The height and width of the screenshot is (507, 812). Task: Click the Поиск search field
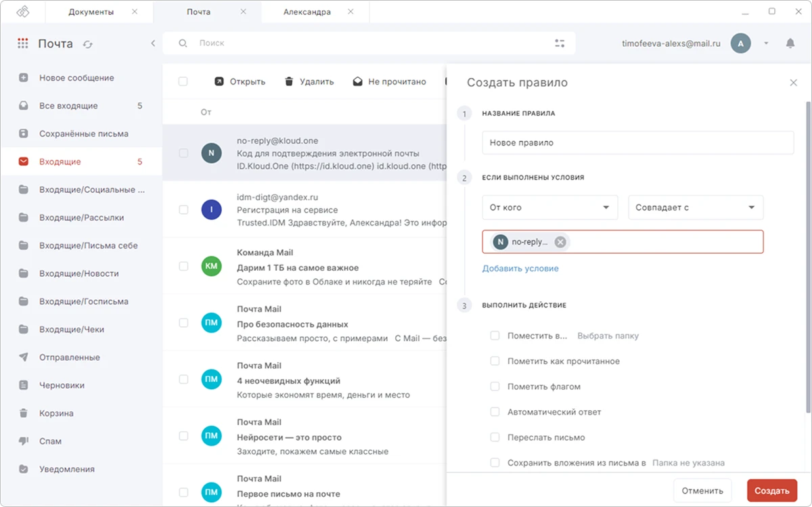tap(369, 43)
